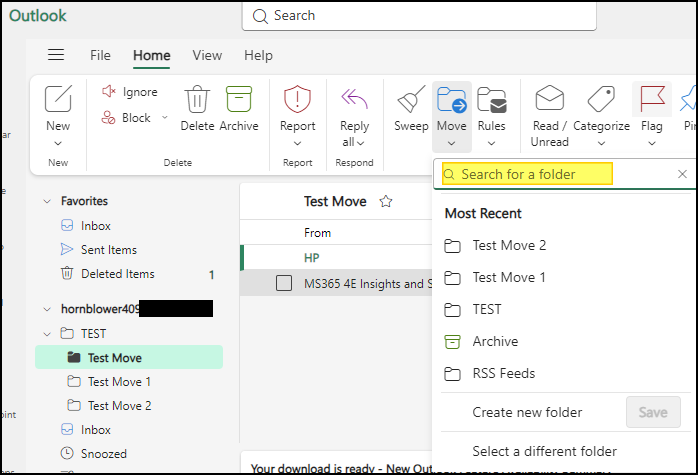Open the account Inbox below Test Move 2
This screenshot has height=475, width=698.
coord(129,430)
